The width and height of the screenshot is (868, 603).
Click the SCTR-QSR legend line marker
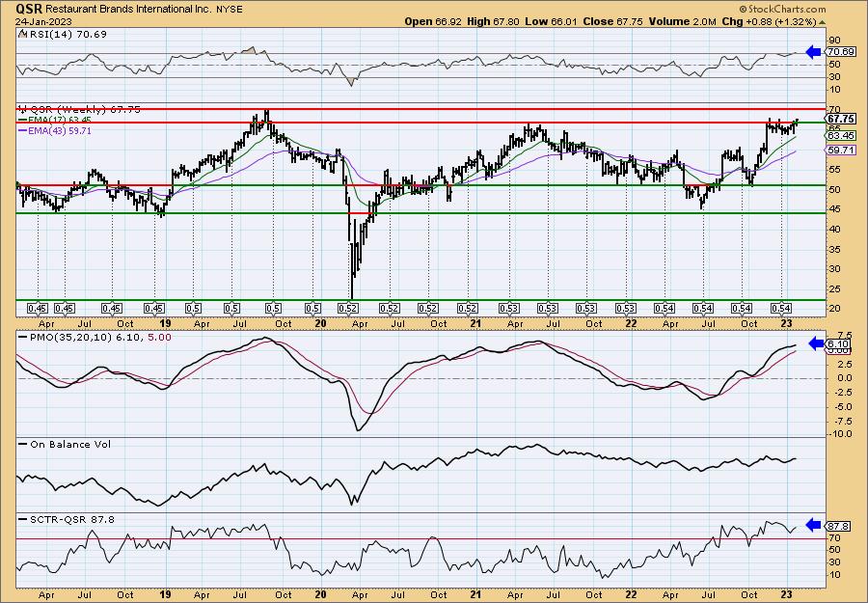coord(22,519)
